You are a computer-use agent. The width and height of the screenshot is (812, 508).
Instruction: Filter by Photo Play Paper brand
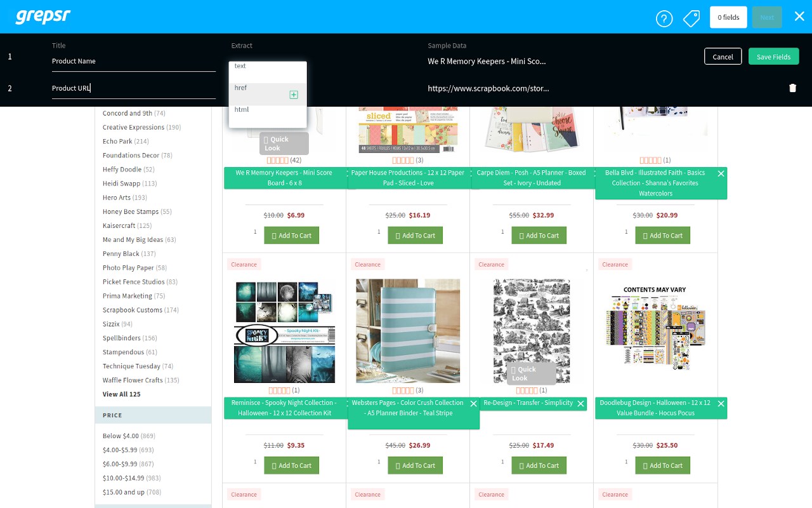(134, 268)
